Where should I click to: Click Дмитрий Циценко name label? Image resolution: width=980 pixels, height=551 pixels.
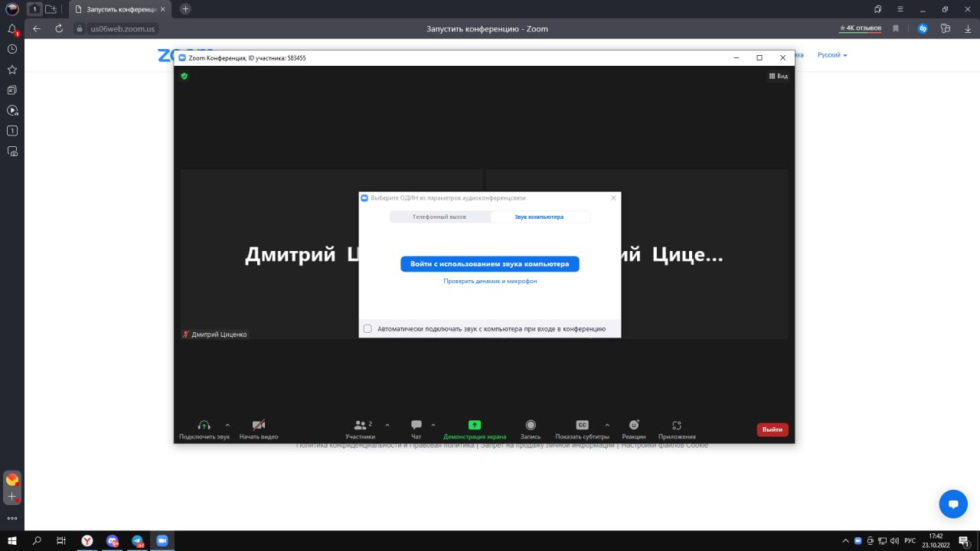coord(219,334)
